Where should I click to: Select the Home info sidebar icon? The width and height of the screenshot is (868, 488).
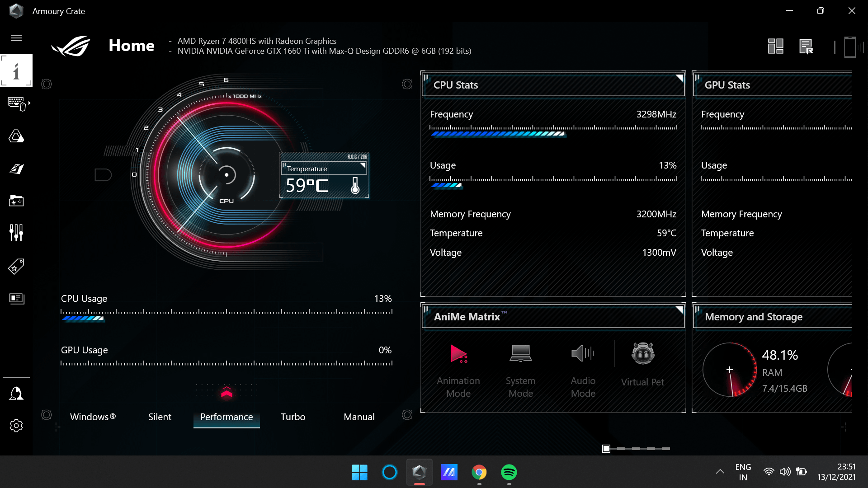(16, 70)
